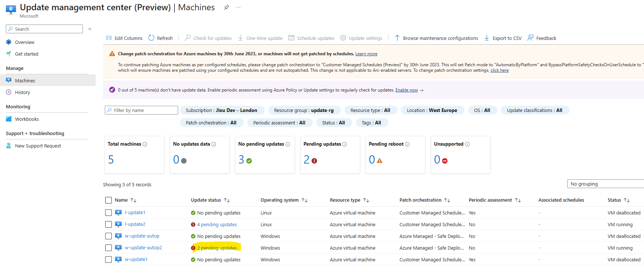
Task: Open the No grouping dropdown
Action: (x=606, y=184)
